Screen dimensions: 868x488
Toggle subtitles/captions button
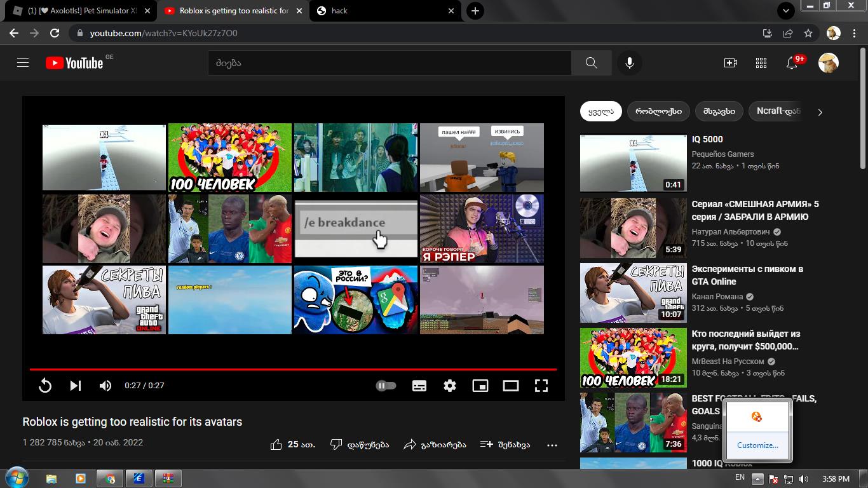tap(419, 386)
